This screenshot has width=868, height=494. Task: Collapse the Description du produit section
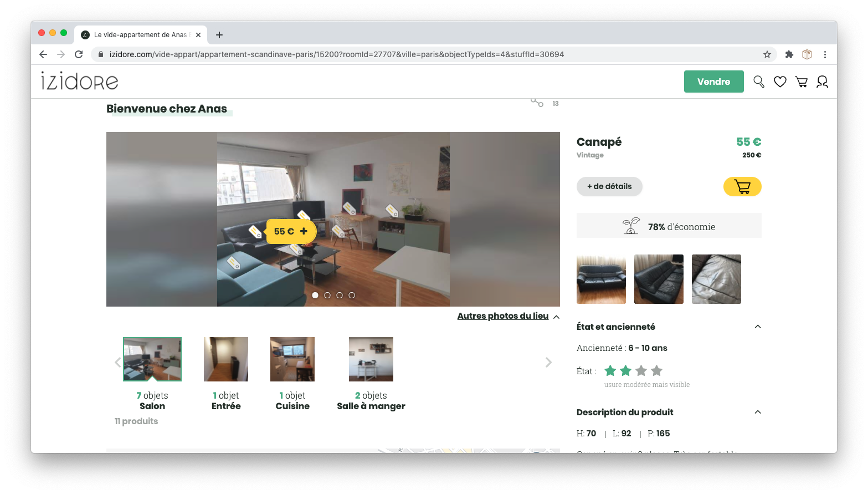pyautogui.click(x=757, y=412)
